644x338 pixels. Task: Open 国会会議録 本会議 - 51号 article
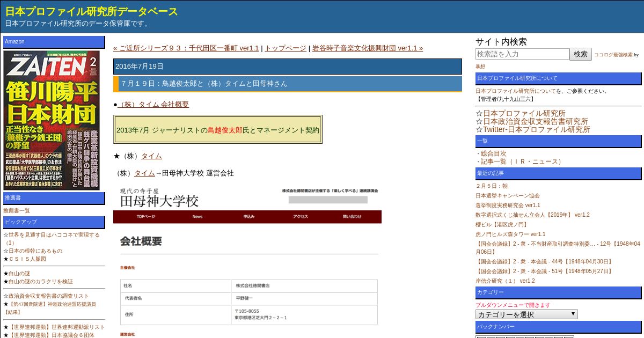(544, 271)
